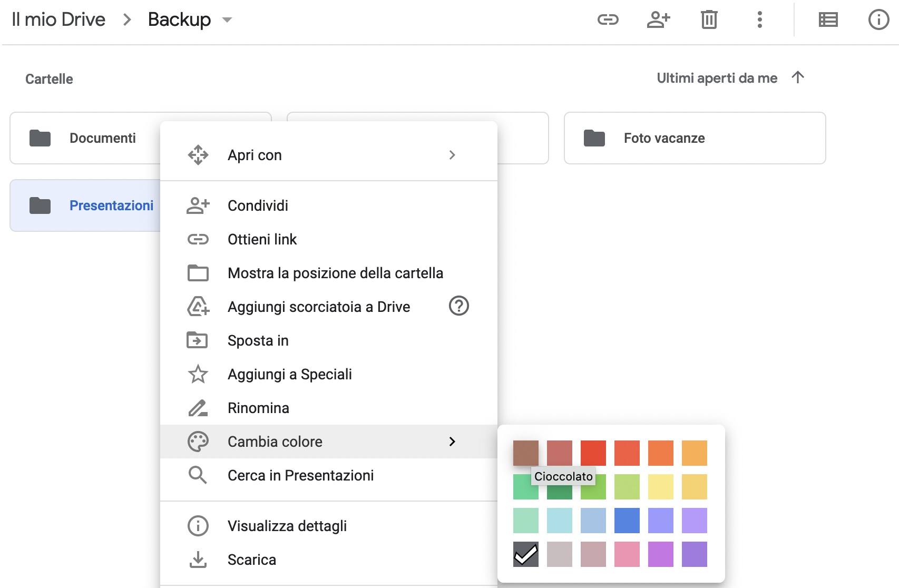Select Aggiungi scorciatoia a Drive
The height and width of the screenshot is (588, 899).
click(x=329, y=307)
